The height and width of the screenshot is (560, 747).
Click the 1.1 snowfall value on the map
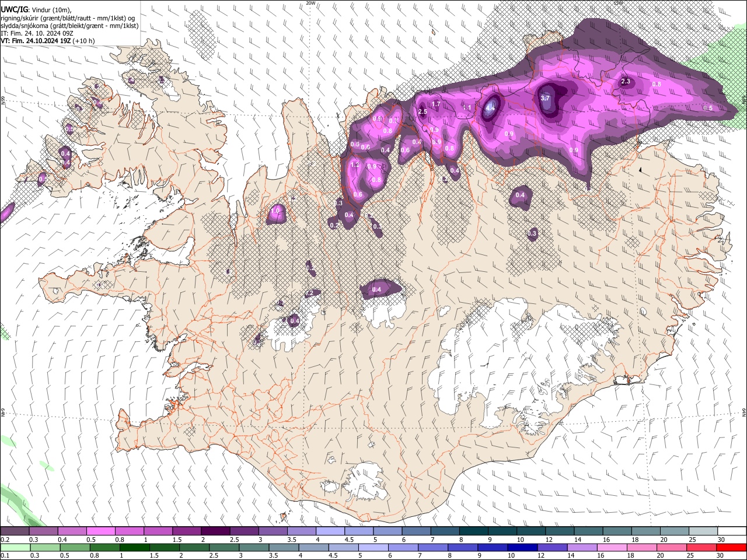coord(467,108)
